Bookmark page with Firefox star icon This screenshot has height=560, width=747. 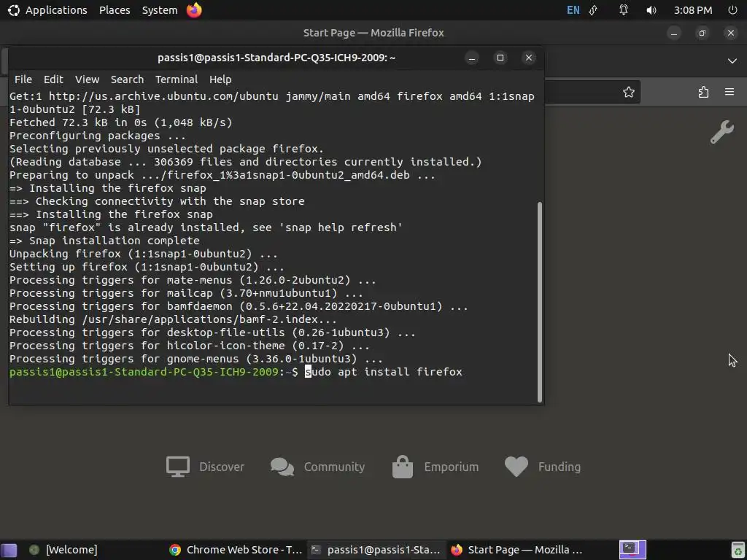pyautogui.click(x=629, y=92)
